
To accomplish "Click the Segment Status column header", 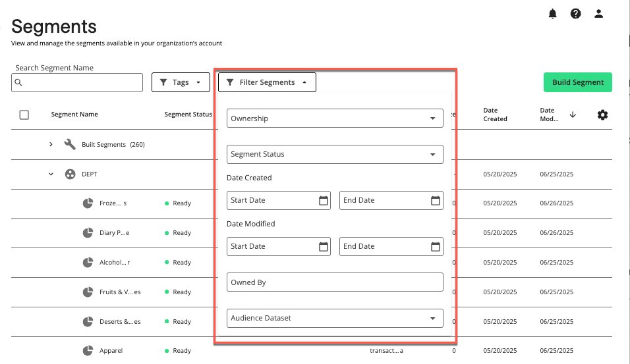I will 188,115.
